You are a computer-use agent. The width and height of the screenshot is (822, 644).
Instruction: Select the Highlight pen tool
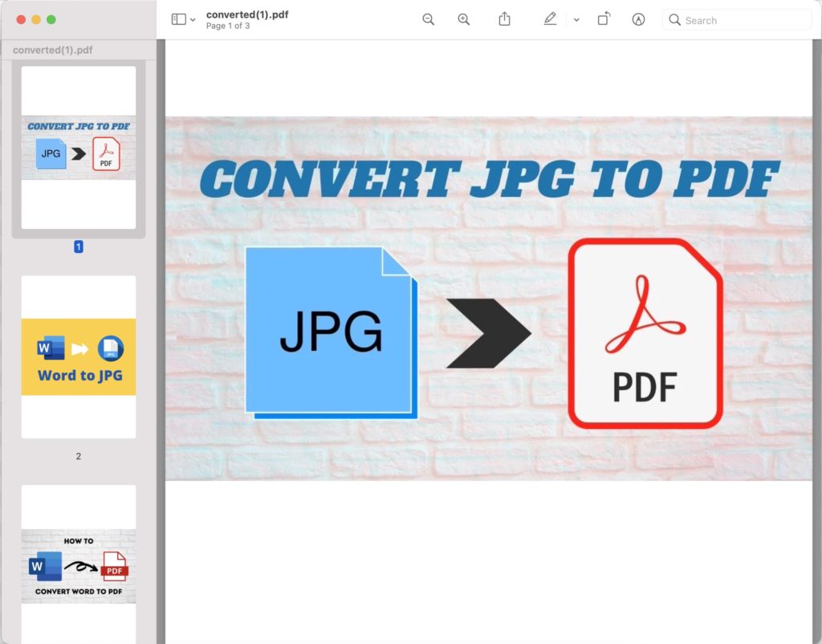(x=550, y=20)
